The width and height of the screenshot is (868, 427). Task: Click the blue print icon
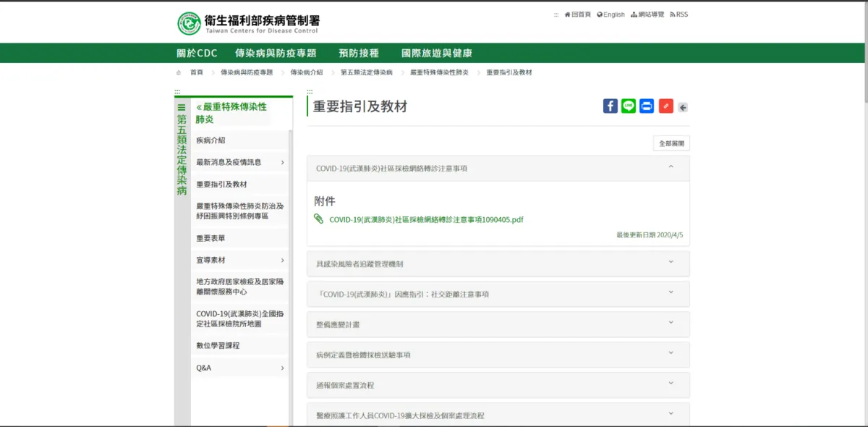point(647,106)
